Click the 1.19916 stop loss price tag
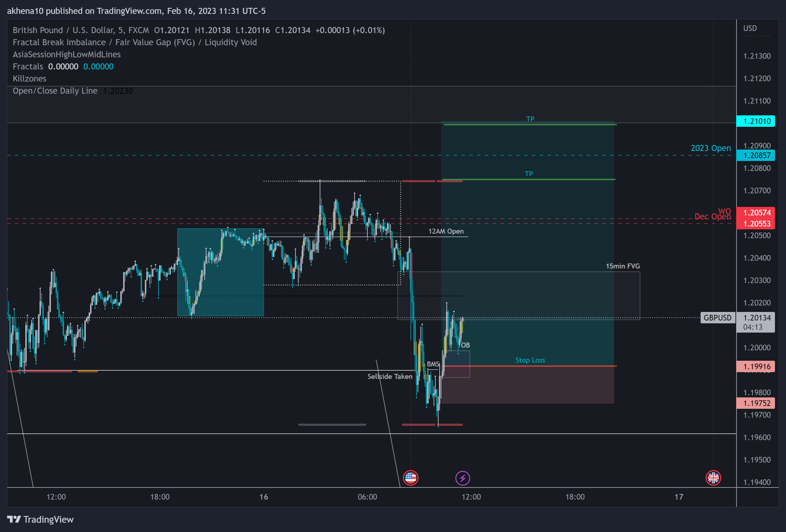This screenshot has height=532, width=786. click(756, 366)
